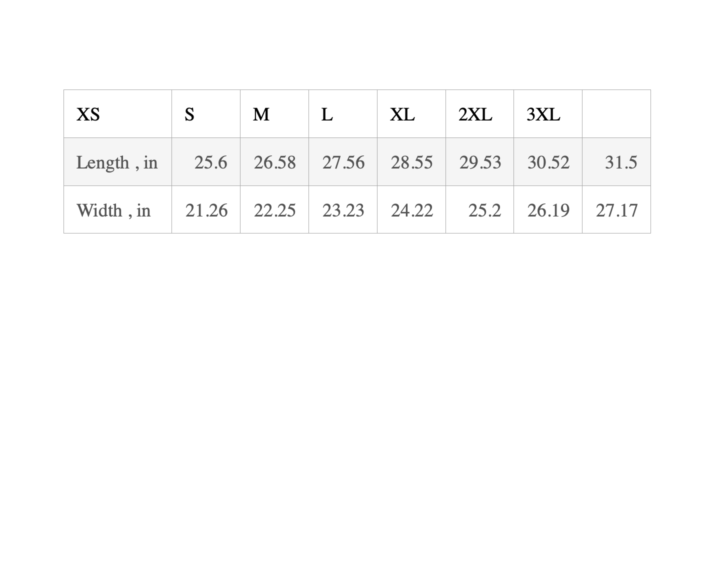
Task: Select the width value 23.23
Action: point(343,210)
